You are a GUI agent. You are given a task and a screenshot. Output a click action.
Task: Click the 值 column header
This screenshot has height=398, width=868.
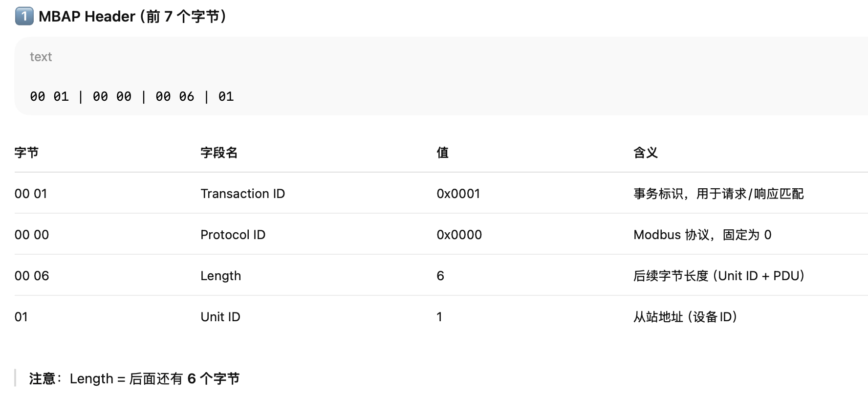[442, 153]
